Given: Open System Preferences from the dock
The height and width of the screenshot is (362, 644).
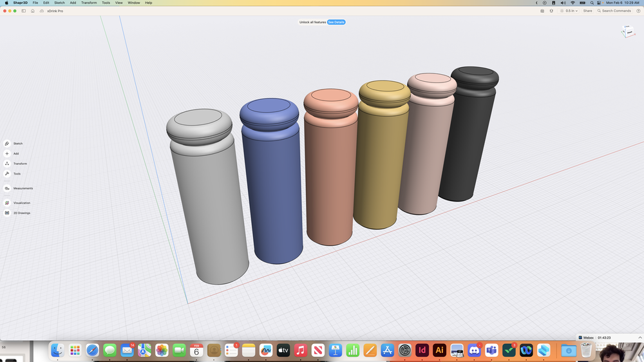Looking at the screenshot, I should point(405,350).
